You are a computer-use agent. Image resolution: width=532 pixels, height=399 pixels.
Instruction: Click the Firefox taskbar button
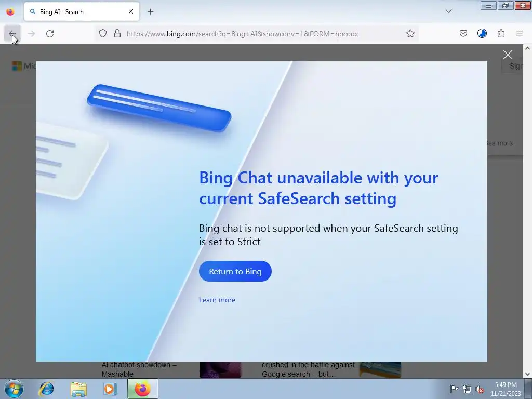pyautogui.click(x=142, y=389)
